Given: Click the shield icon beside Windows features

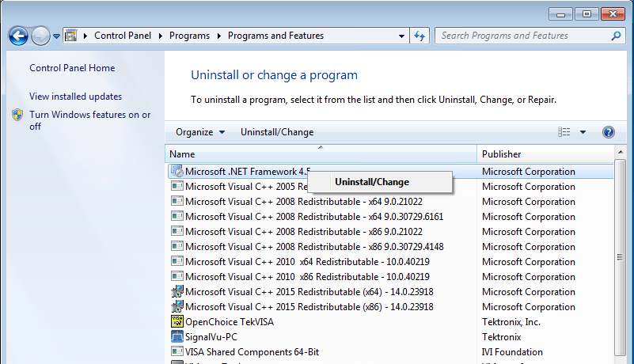Looking at the screenshot, I should pyautogui.click(x=17, y=115).
